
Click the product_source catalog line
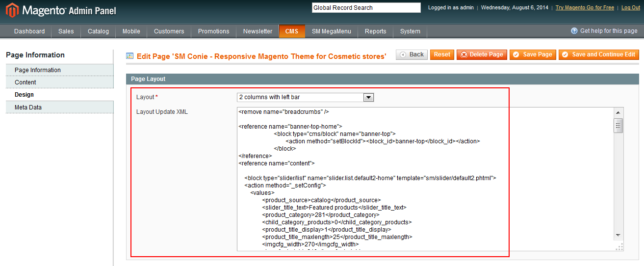pyautogui.click(x=321, y=200)
